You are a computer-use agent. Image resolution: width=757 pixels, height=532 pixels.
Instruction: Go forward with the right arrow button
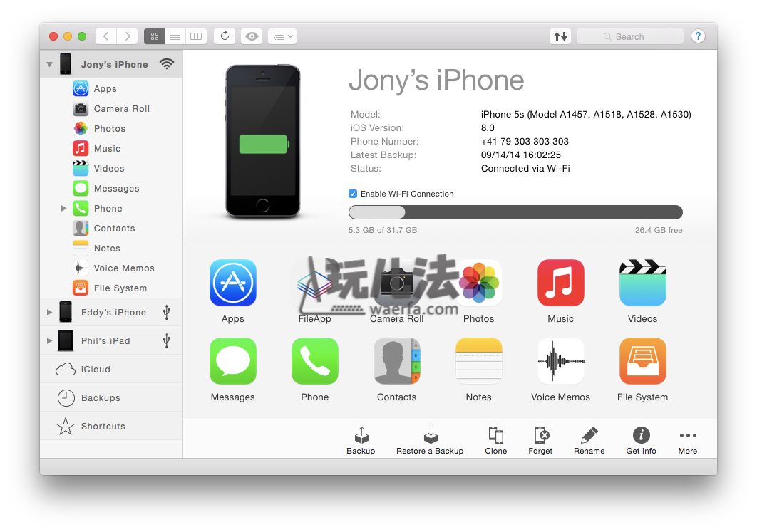(x=127, y=36)
